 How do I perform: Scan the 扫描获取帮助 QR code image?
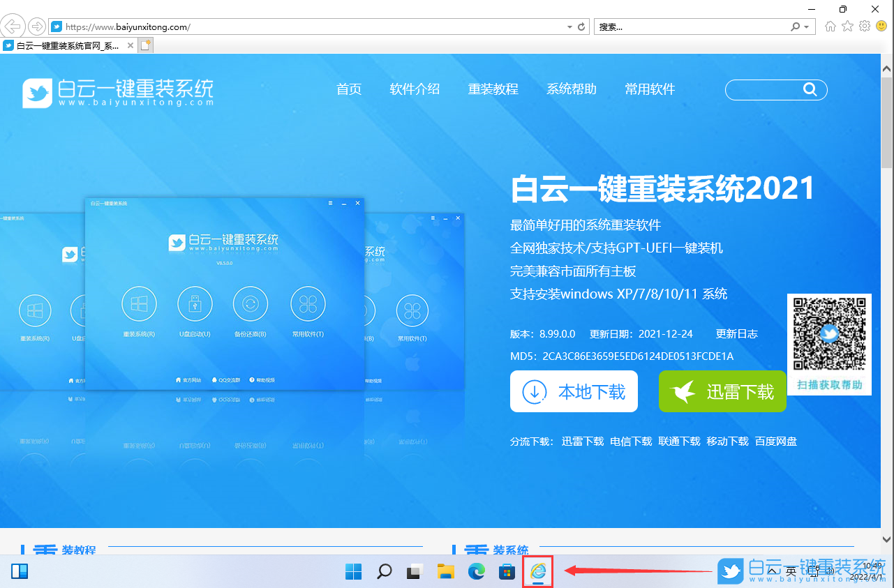(x=829, y=333)
